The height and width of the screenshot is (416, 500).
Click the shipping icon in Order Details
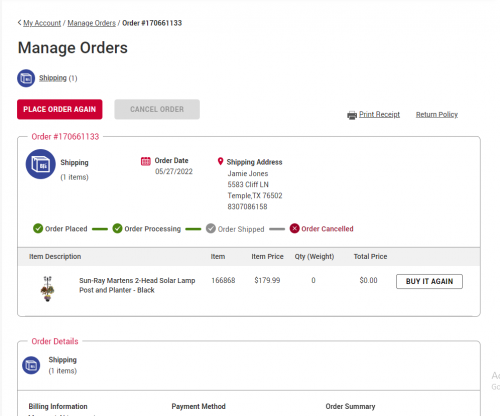(31, 365)
